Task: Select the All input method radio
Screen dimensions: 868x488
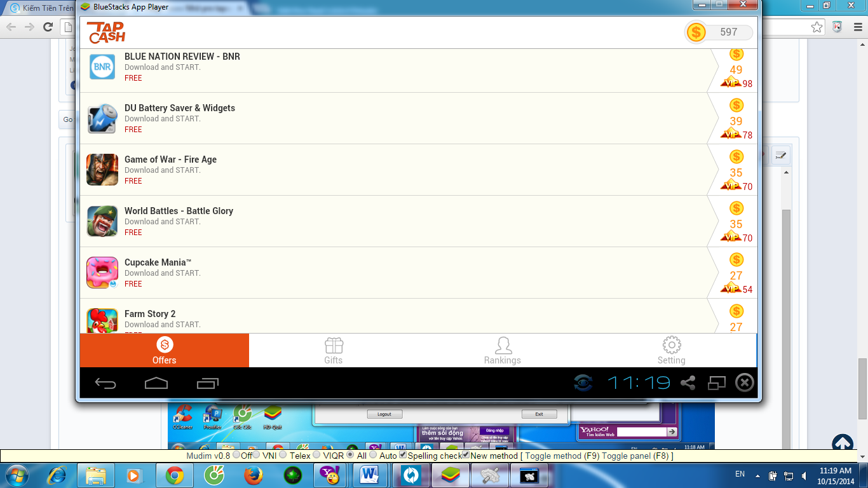Action: point(350,455)
